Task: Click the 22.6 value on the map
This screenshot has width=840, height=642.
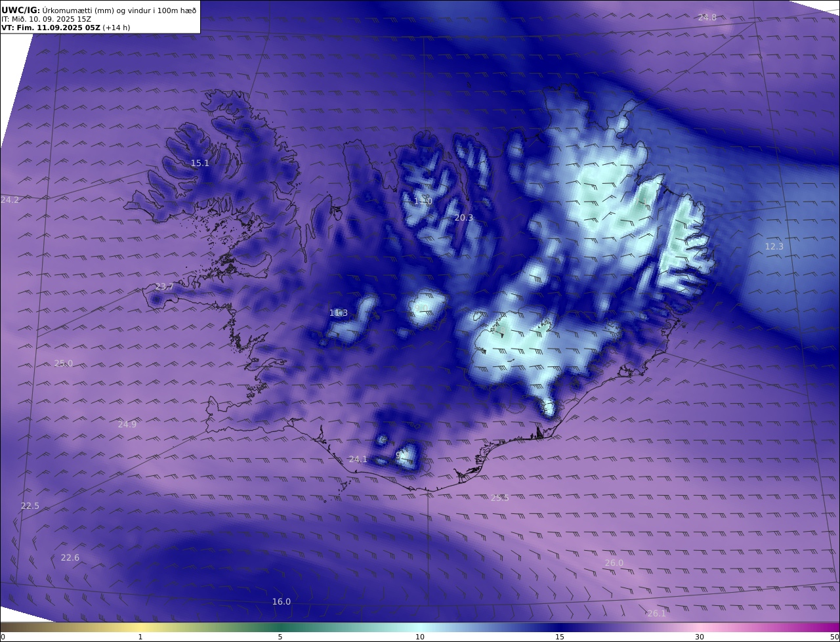Action: coord(70,557)
